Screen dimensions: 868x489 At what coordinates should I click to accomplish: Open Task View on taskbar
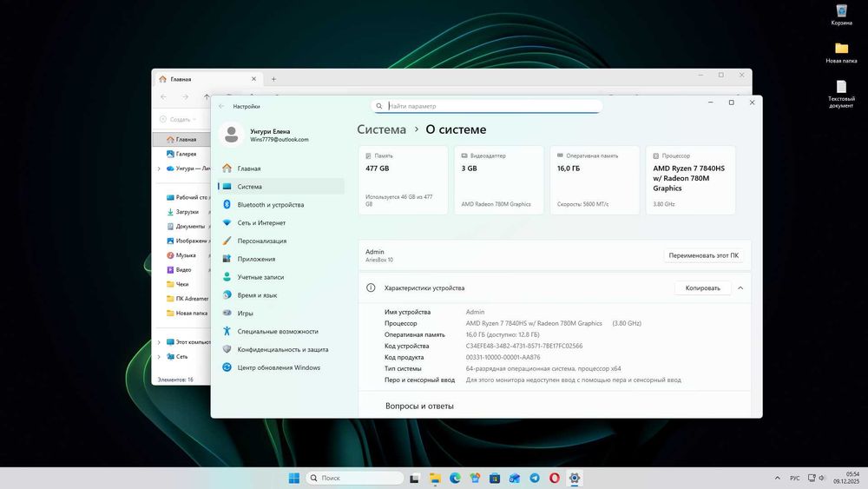point(415,478)
